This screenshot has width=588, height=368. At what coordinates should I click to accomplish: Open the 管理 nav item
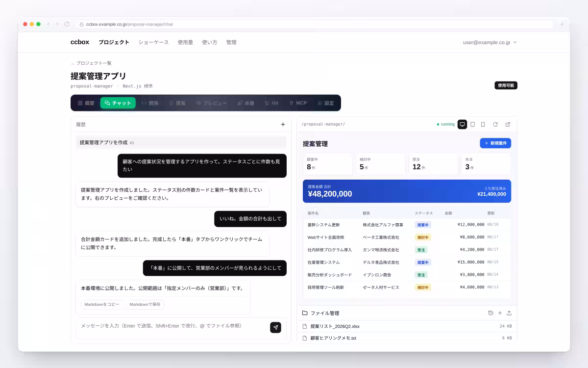coord(231,42)
